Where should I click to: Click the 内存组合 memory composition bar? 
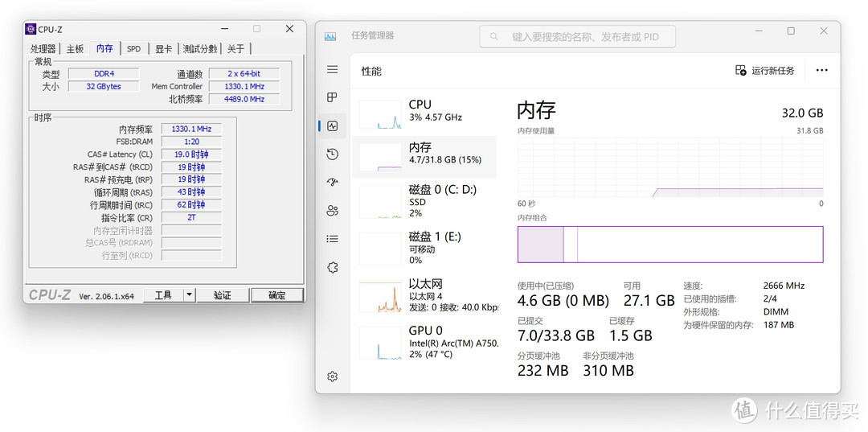(670, 245)
